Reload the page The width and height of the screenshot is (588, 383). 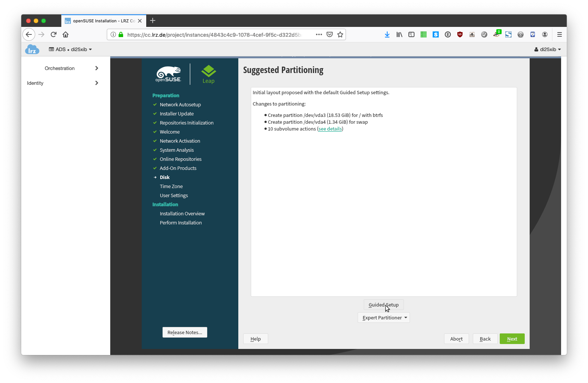point(53,34)
